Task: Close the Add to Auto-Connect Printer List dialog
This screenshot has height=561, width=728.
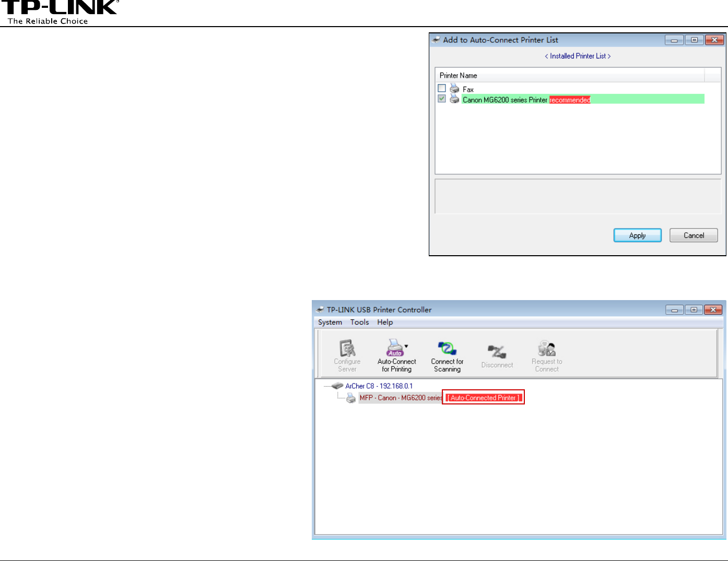Action: (x=714, y=40)
